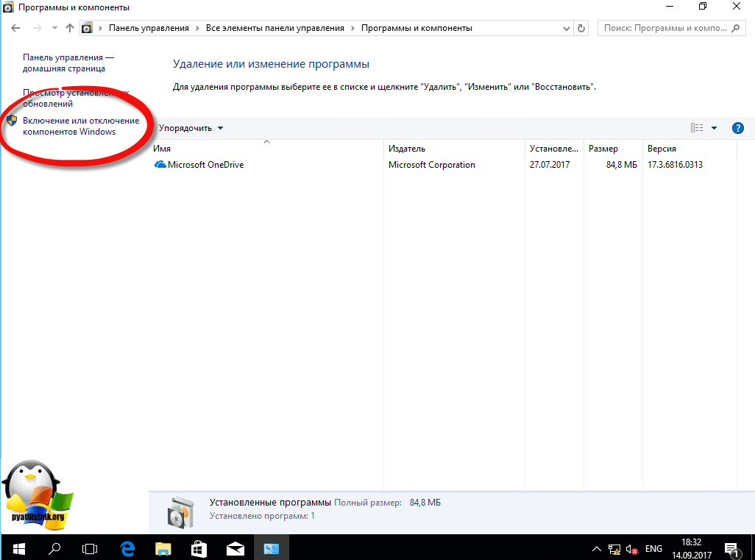
Task: Open the Упорядочить menu
Action: (191, 128)
